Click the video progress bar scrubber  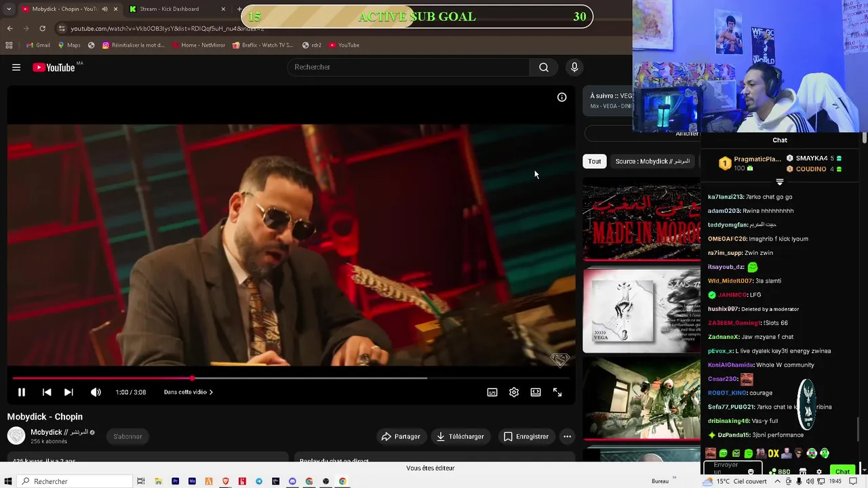(193, 378)
